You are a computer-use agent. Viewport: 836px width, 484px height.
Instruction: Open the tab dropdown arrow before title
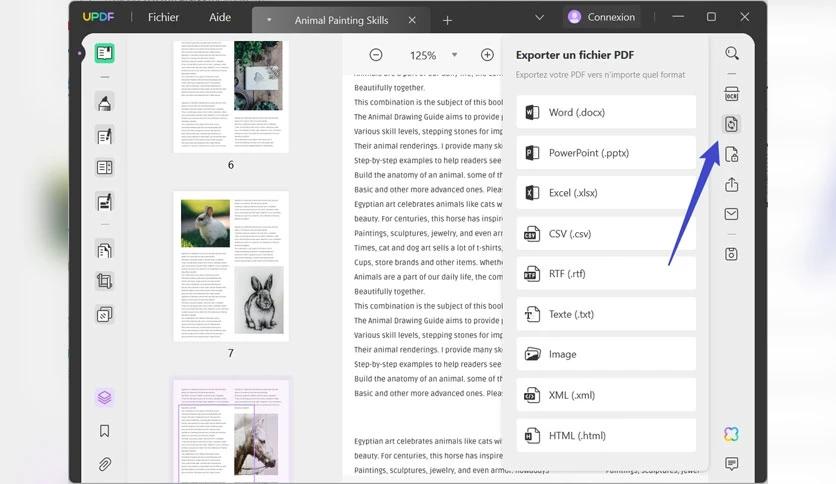click(269, 20)
